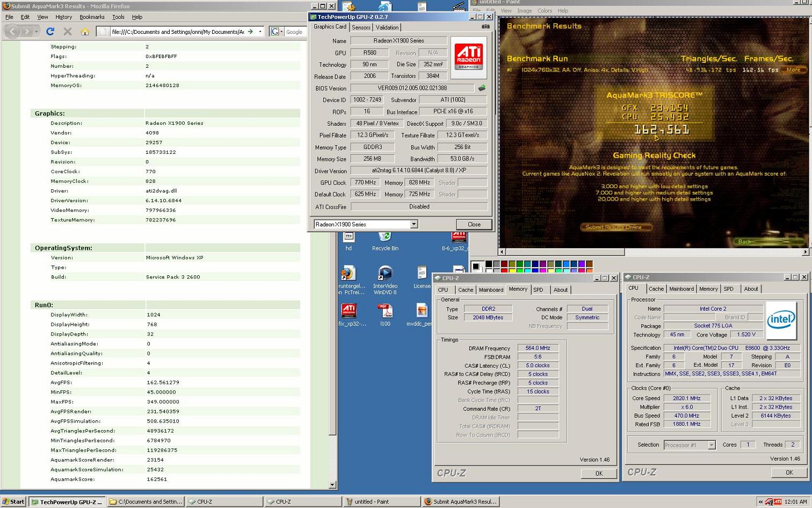
Task: Switch to 'Submit AquaMark3 Resul...' taskbar button
Action: 461,502
